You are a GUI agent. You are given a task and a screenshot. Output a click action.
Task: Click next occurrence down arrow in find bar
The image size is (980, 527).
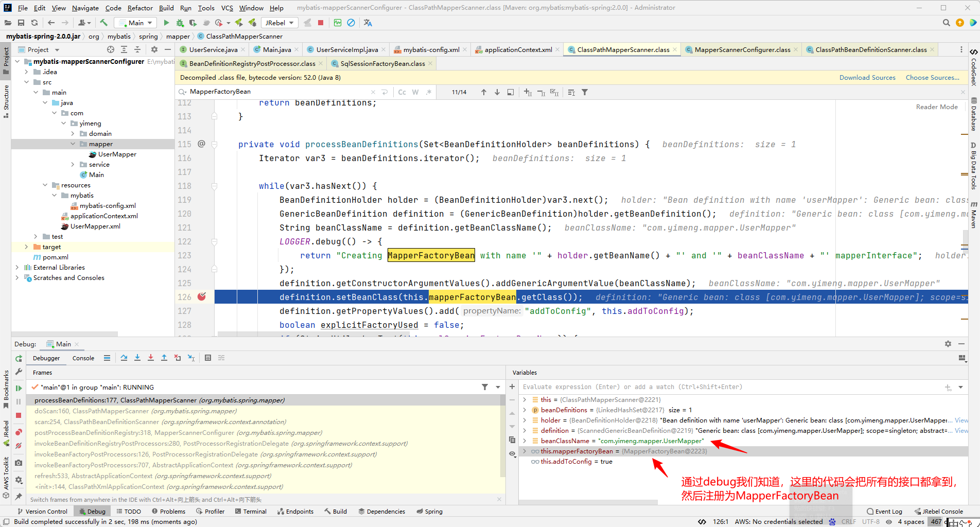[x=497, y=92]
